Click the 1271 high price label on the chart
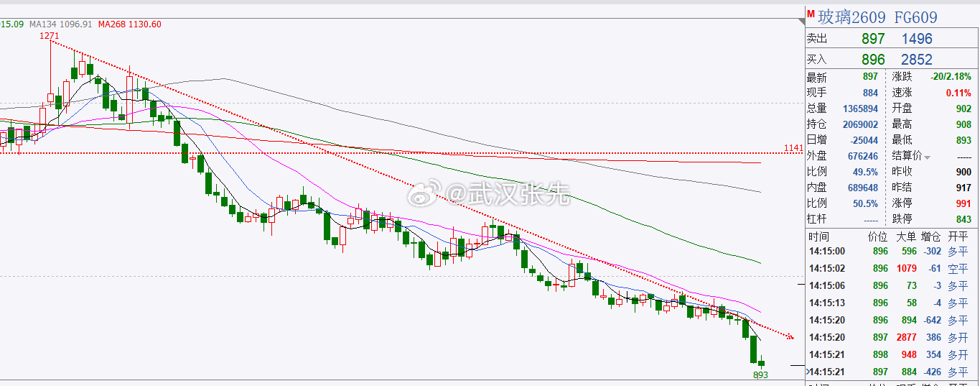 point(50,35)
